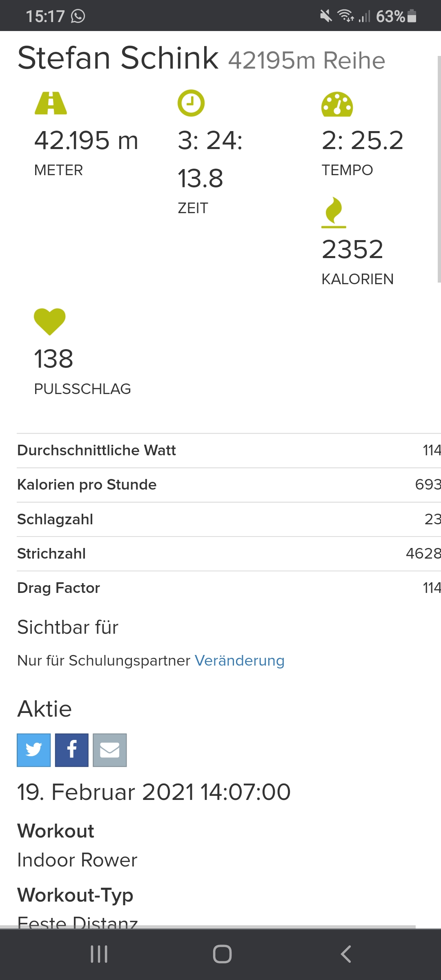Tap the email share envelope icon
Viewport: 441px width, 980px height.
tap(110, 750)
